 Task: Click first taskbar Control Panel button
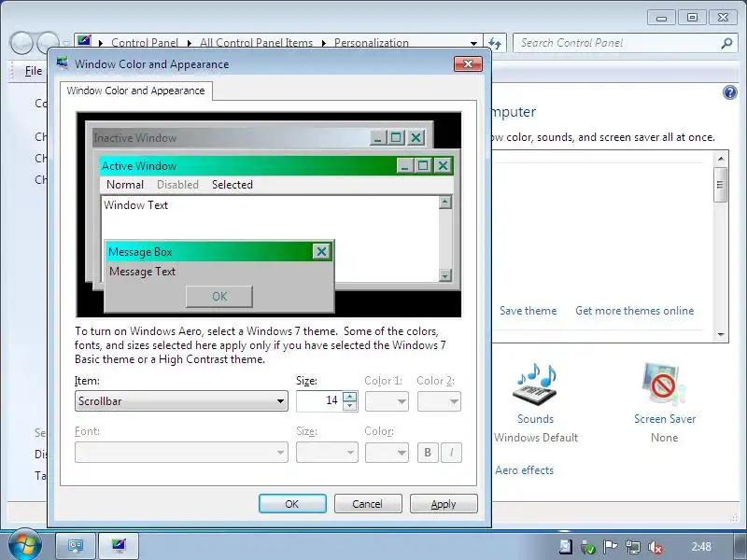pos(76,545)
